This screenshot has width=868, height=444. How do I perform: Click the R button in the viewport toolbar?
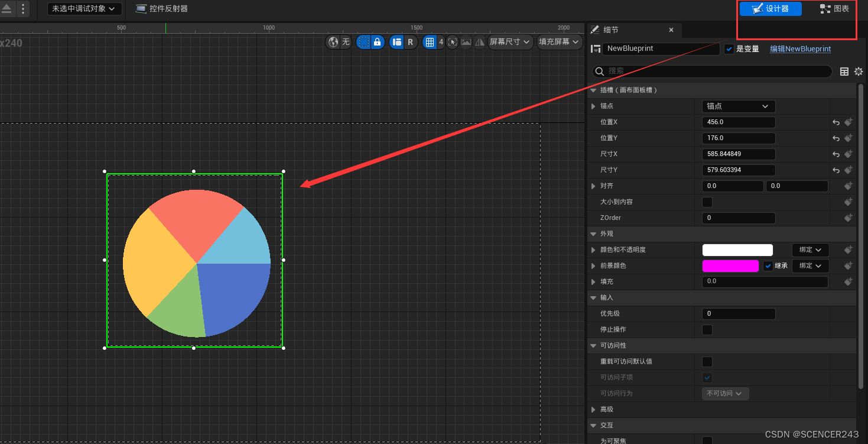point(410,42)
